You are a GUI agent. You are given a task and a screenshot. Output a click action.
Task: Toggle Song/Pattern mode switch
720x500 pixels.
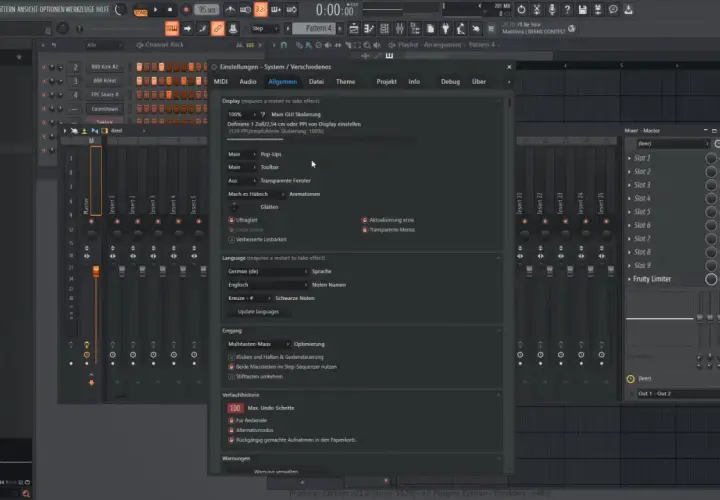tap(140, 10)
